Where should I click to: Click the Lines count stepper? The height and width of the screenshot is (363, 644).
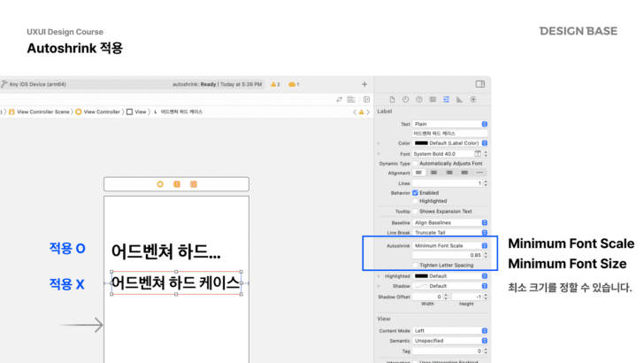(x=486, y=183)
